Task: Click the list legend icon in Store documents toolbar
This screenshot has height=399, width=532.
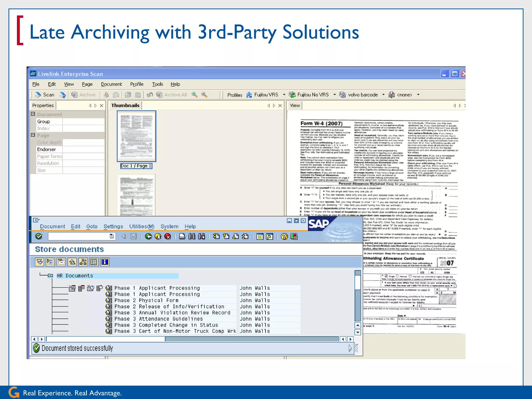Action: tap(94, 262)
